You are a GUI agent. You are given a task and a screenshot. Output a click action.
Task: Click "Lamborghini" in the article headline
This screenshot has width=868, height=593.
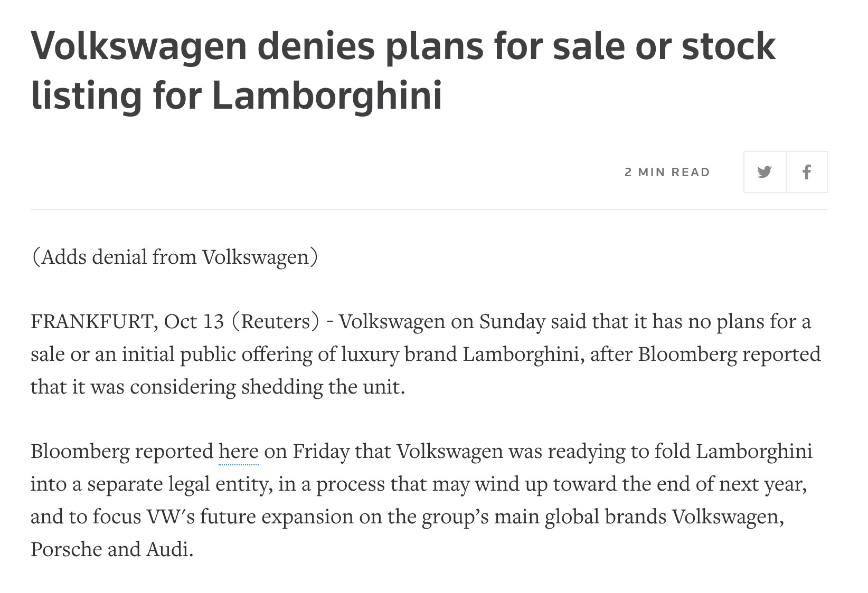(x=327, y=95)
